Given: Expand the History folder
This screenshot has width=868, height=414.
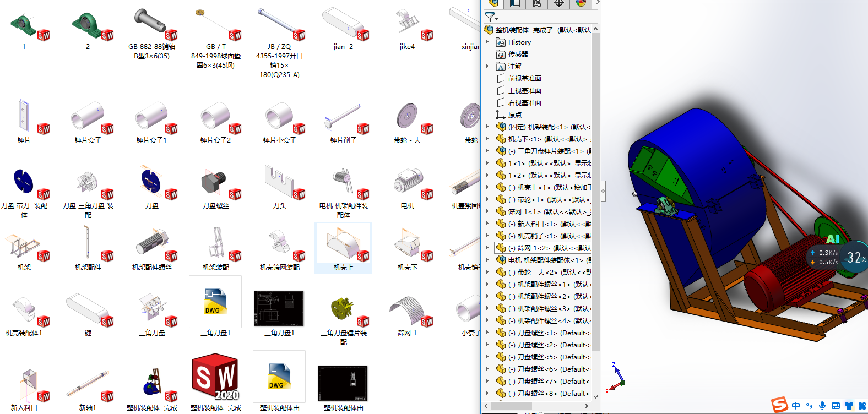Looking at the screenshot, I should pos(487,42).
